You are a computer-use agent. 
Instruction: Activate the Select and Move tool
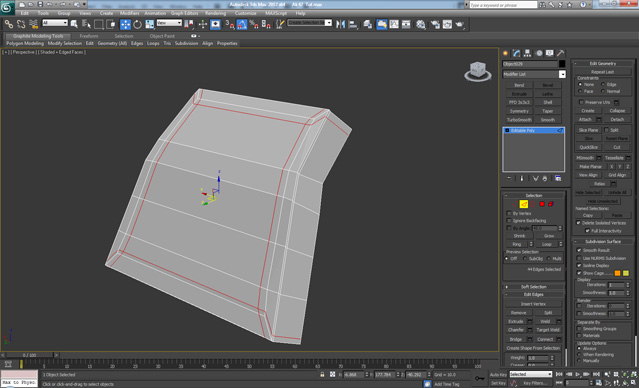coord(125,24)
